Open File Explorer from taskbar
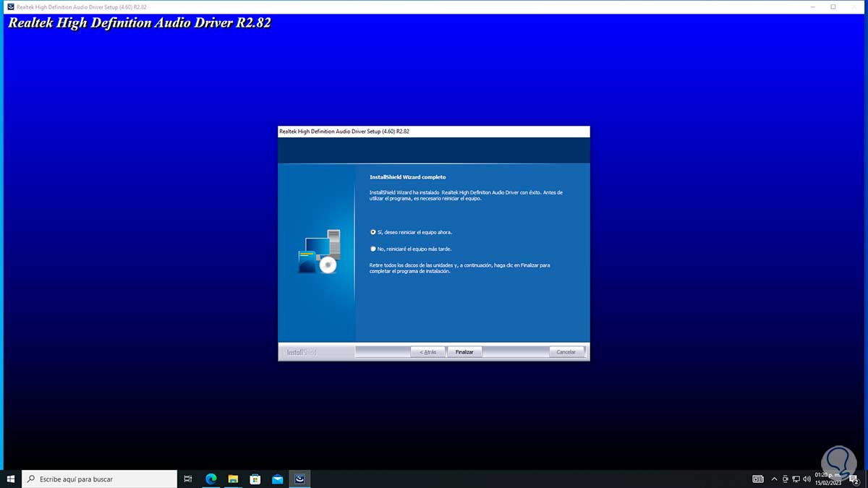This screenshot has width=868, height=488. tap(233, 479)
